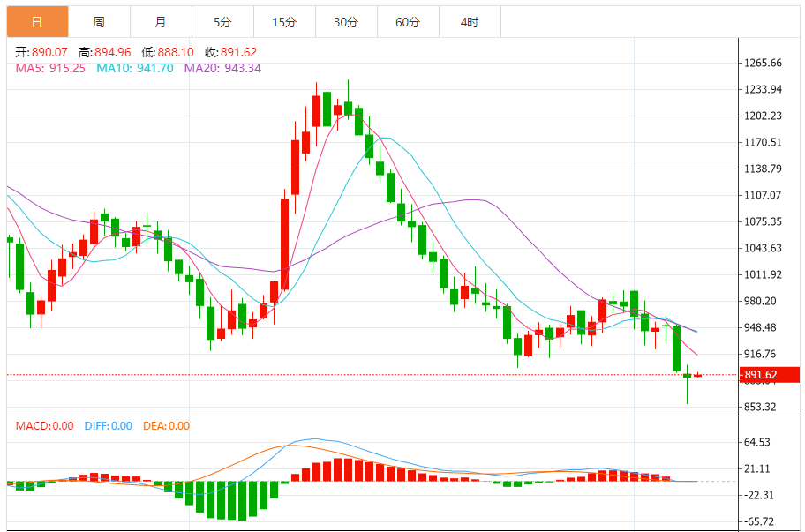This screenshot has height=532, width=805.
Task: Click the tallest red MACD histogram bar
Action: (338, 469)
